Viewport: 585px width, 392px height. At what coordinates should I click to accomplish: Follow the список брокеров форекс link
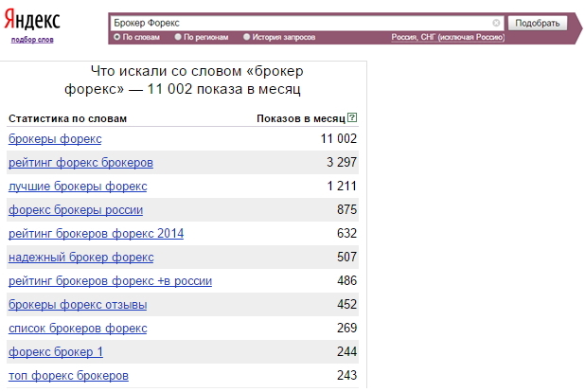pyautogui.click(x=78, y=329)
